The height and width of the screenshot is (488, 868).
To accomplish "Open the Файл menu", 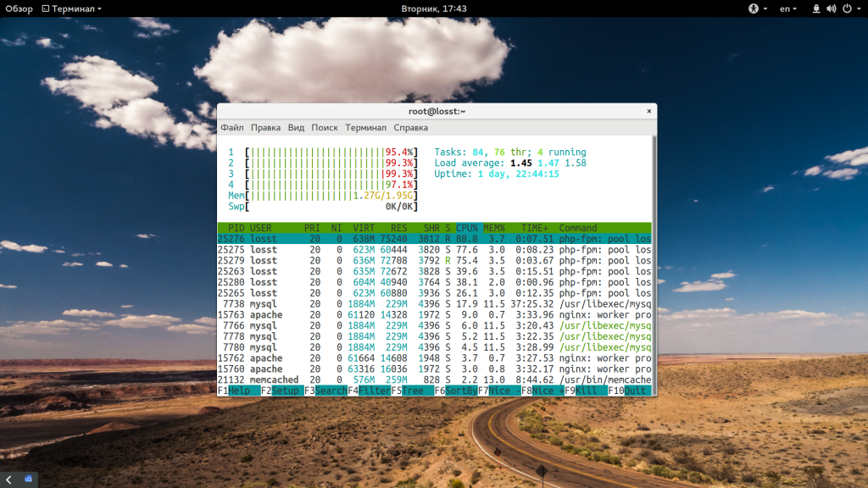I will (231, 128).
